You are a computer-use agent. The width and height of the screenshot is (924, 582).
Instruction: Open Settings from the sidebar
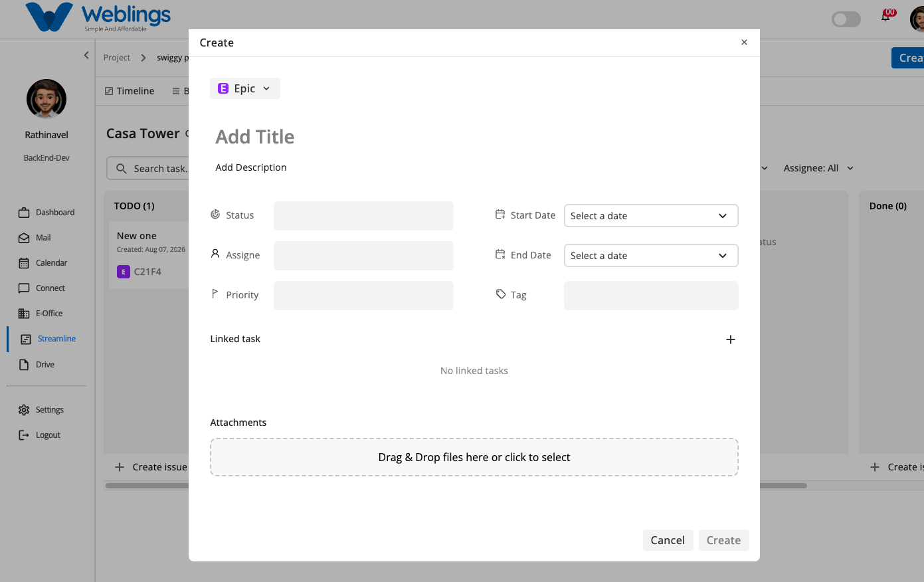[x=41, y=410]
